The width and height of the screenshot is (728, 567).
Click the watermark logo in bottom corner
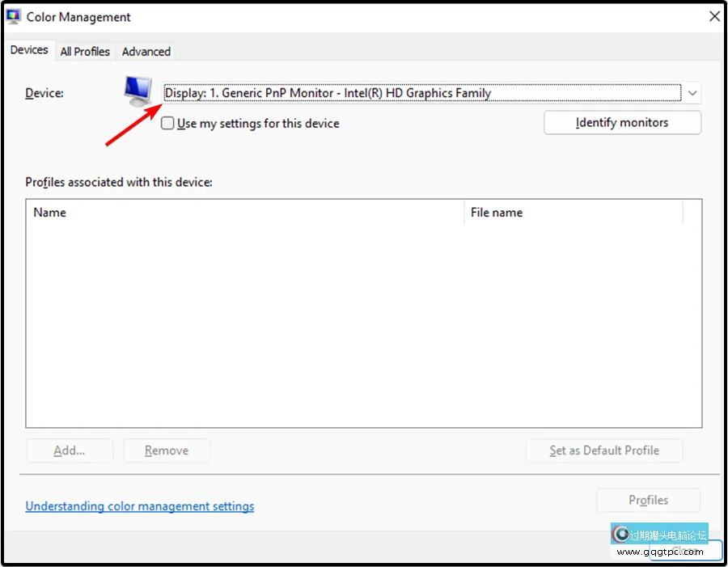[x=621, y=534]
